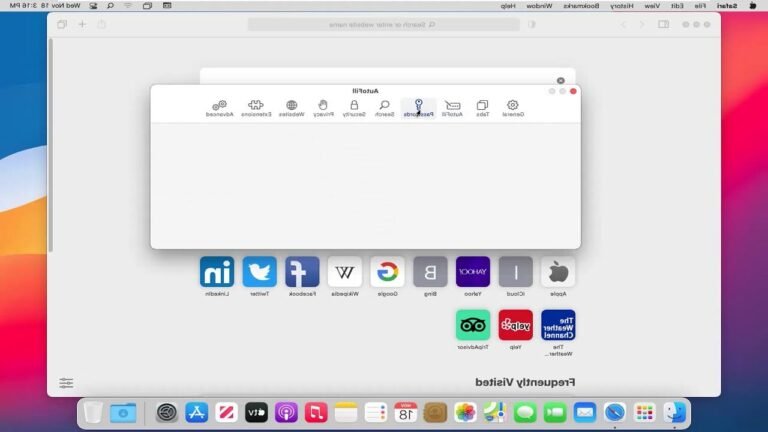Open Mail from the Dock

[x=585, y=412]
